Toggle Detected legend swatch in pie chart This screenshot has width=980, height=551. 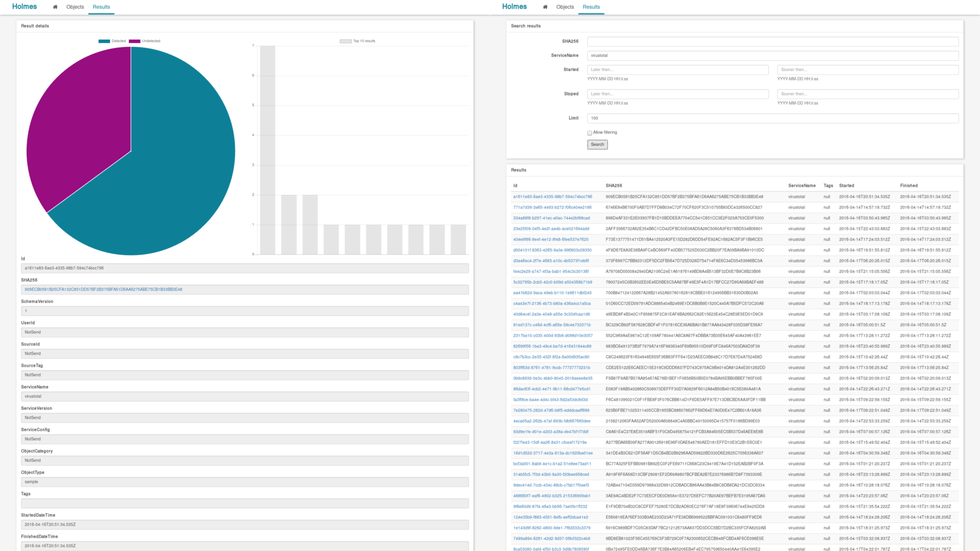tap(104, 41)
